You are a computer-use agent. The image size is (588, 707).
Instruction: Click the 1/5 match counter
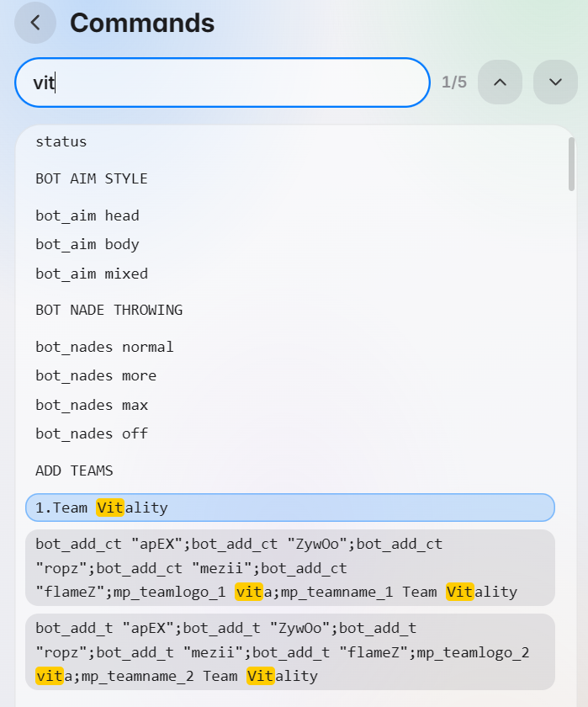point(453,82)
